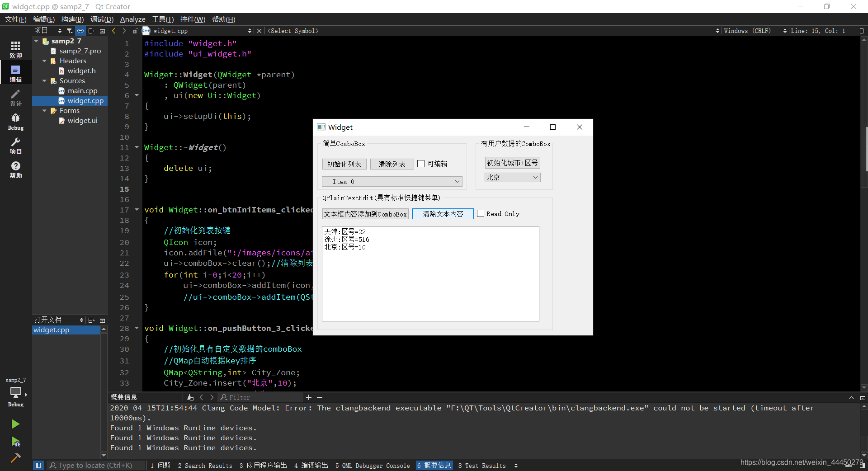
Task: Click the output pane Filter field
Action: click(x=261, y=397)
